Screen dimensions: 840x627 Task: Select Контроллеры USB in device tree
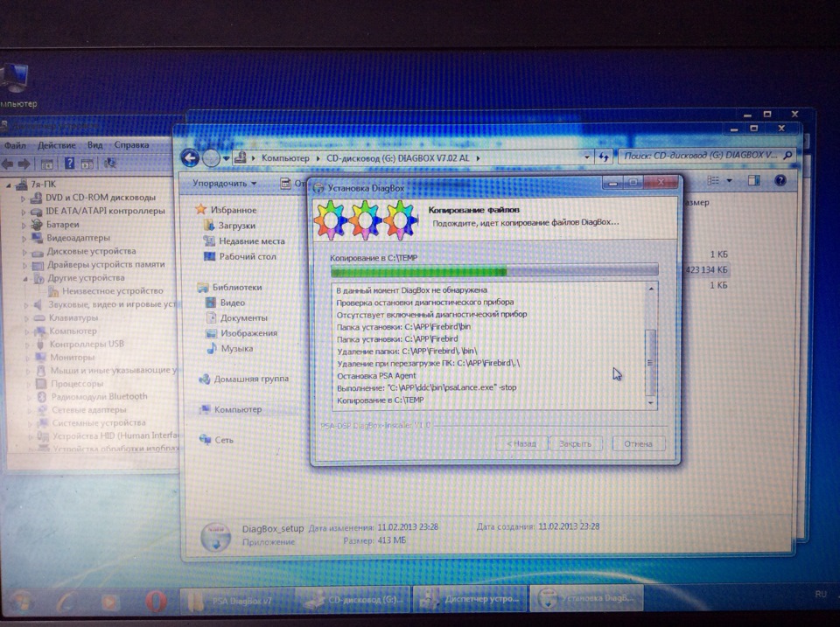pos(87,344)
